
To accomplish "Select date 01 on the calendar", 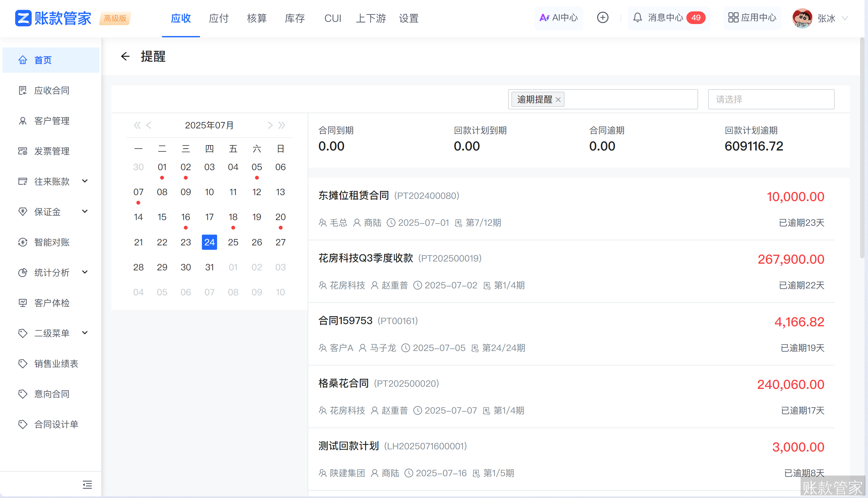I will 162,167.
